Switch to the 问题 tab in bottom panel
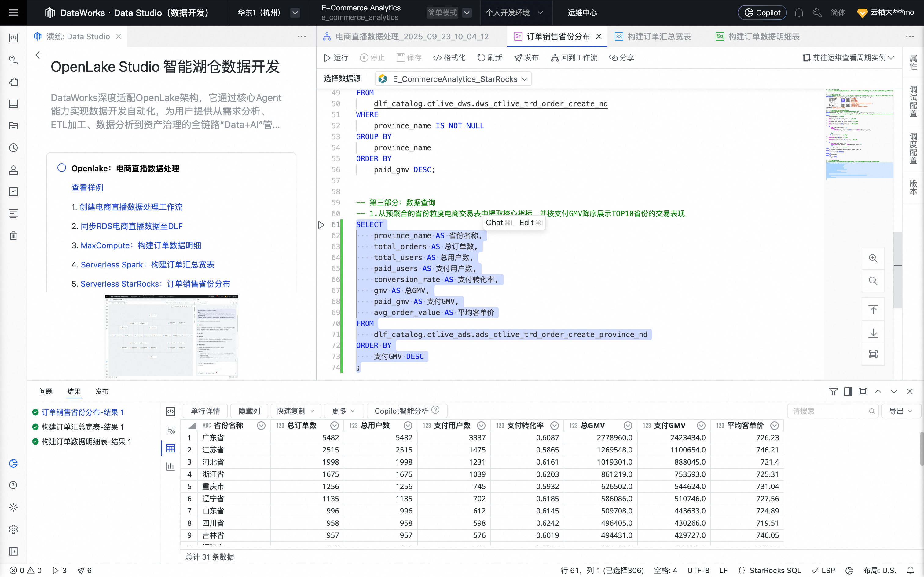This screenshot has height=577, width=924. click(46, 391)
